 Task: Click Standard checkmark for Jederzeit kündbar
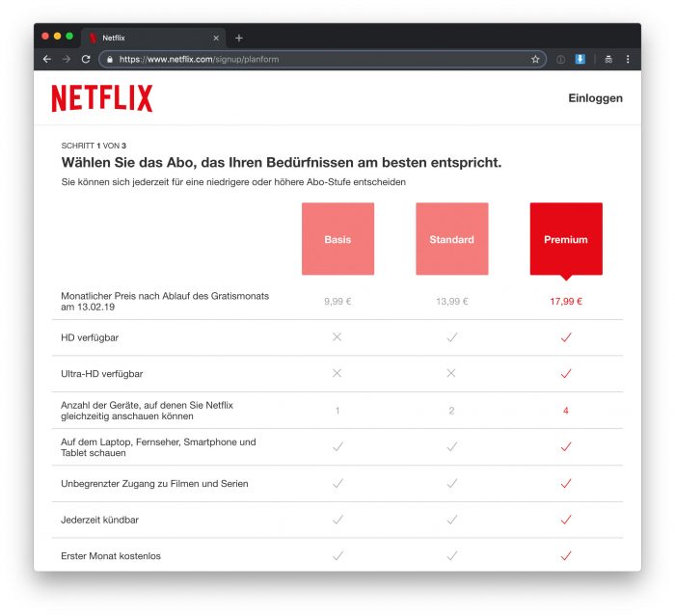pyautogui.click(x=452, y=520)
